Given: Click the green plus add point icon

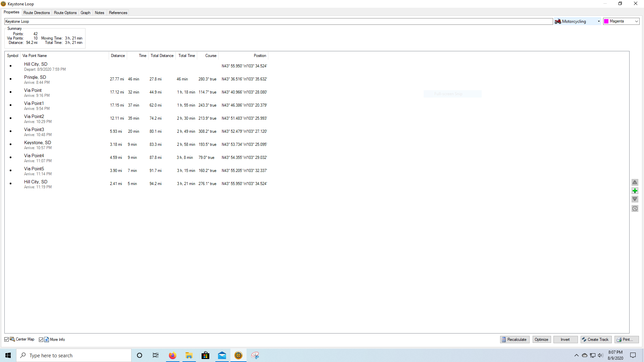Looking at the screenshot, I should click(635, 191).
